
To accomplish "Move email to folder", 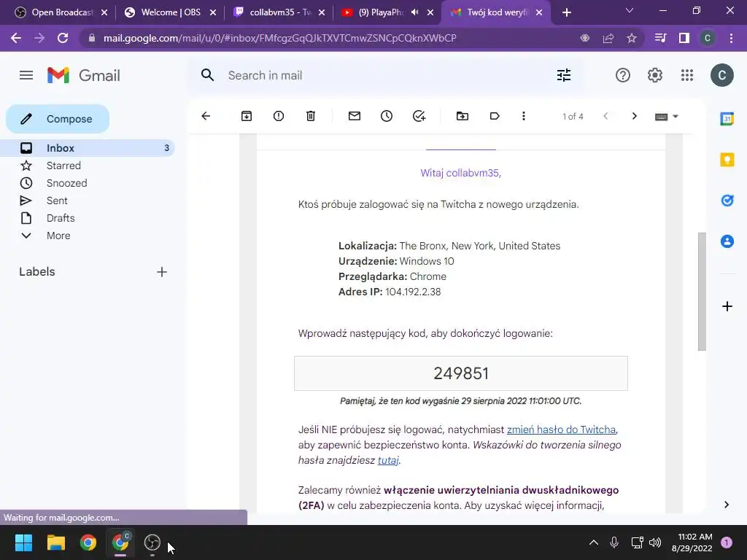I will tap(462, 116).
